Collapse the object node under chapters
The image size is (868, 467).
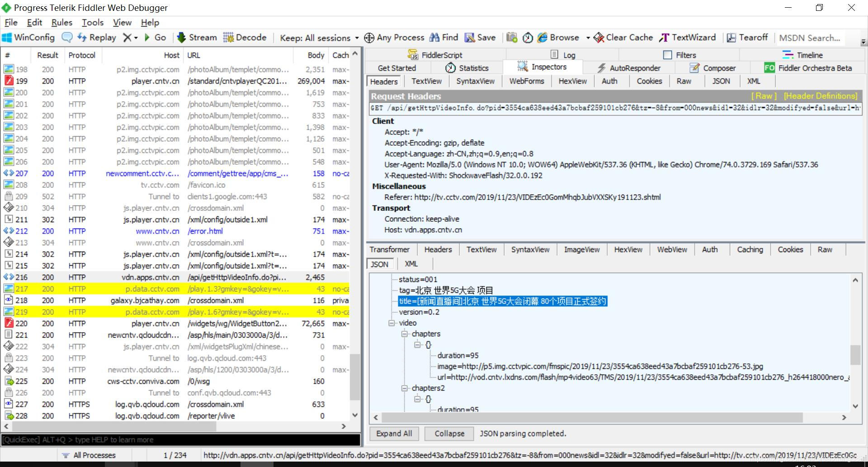pos(417,345)
